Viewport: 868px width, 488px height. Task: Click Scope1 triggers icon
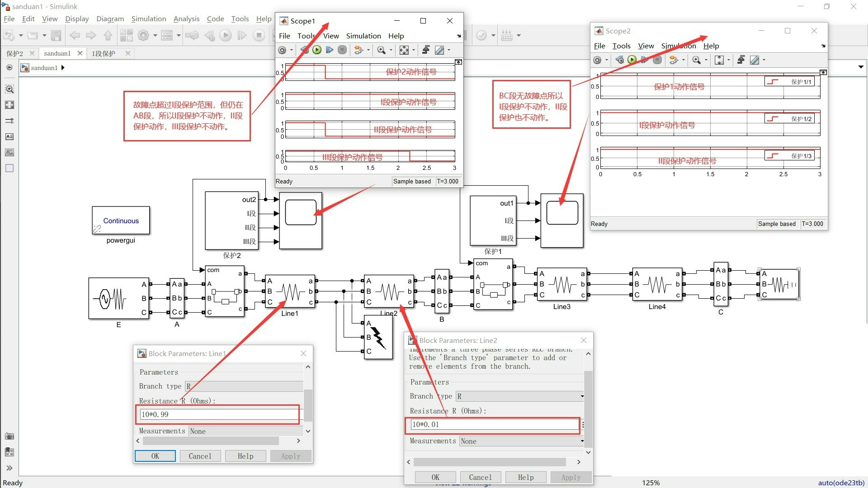[x=425, y=50]
